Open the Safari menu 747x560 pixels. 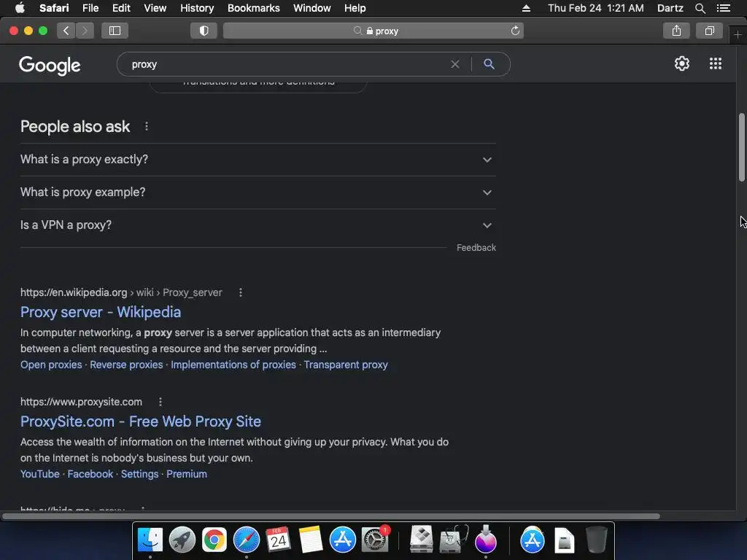[54, 8]
